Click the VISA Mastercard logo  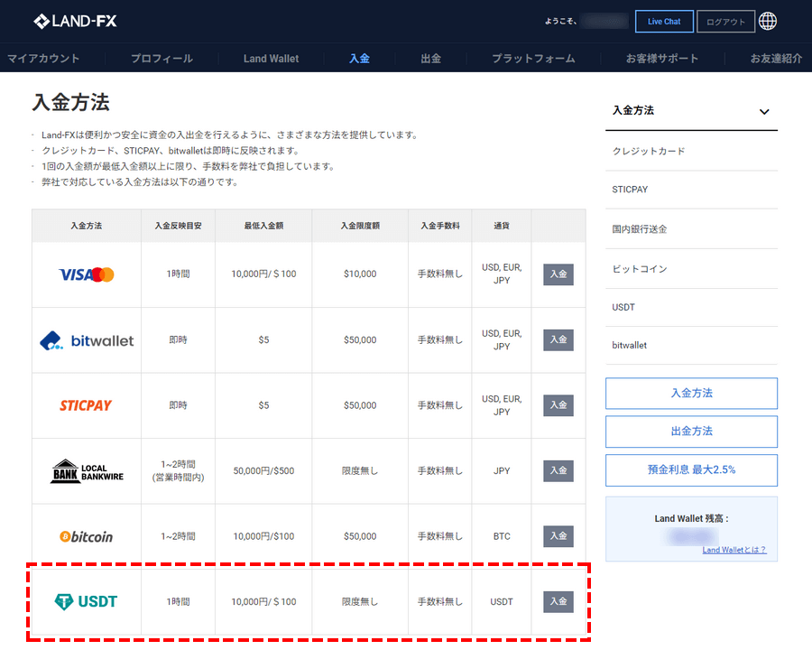click(86, 274)
